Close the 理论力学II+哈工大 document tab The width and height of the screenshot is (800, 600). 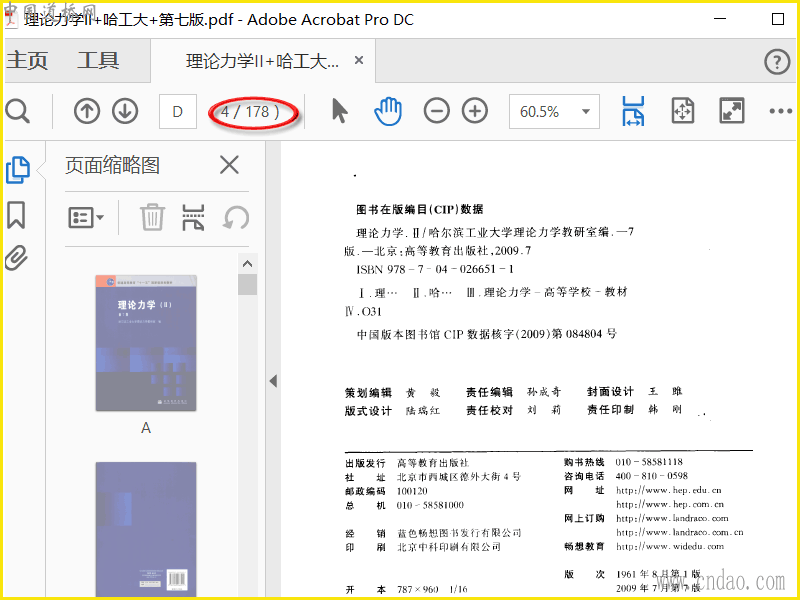tap(359, 61)
